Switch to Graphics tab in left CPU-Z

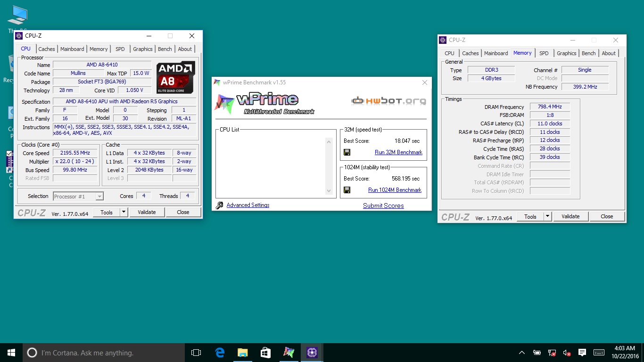[x=142, y=49]
